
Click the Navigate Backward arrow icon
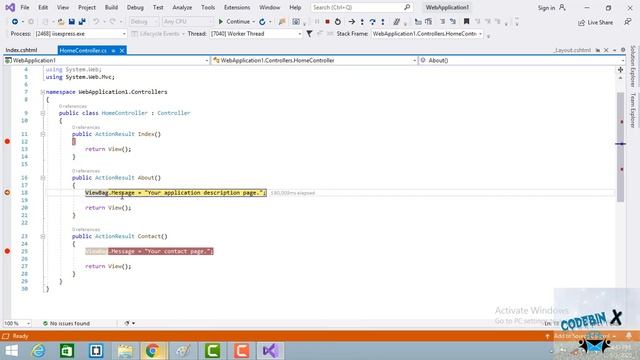15,22
